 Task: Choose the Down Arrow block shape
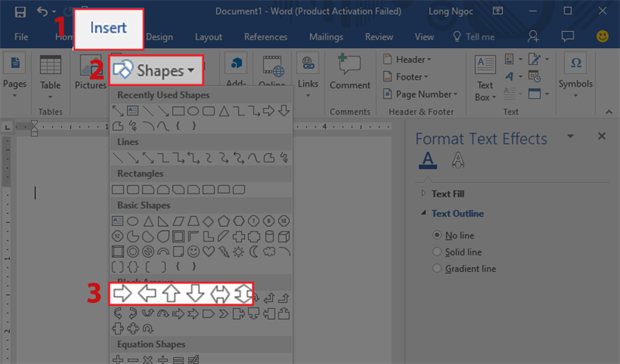click(x=195, y=294)
